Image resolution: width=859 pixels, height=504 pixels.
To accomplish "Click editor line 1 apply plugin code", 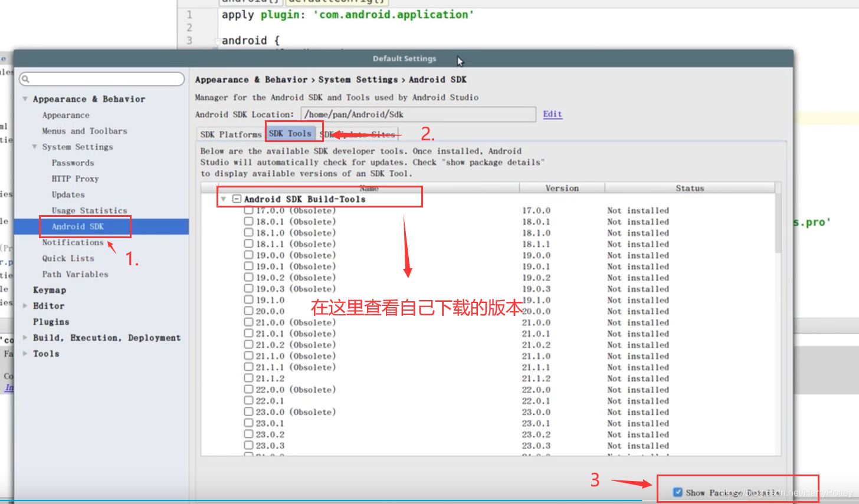I will pyautogui.click(x=347, y=15).
